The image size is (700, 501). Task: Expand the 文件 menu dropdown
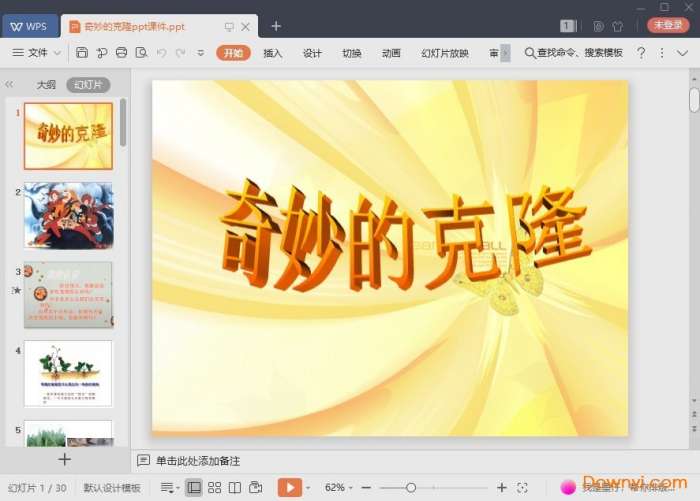(x=37, y=53)
